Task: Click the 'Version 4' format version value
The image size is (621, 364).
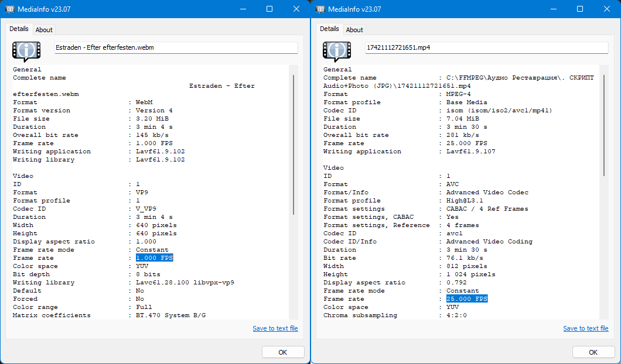Action: click(x=155, y=111)
